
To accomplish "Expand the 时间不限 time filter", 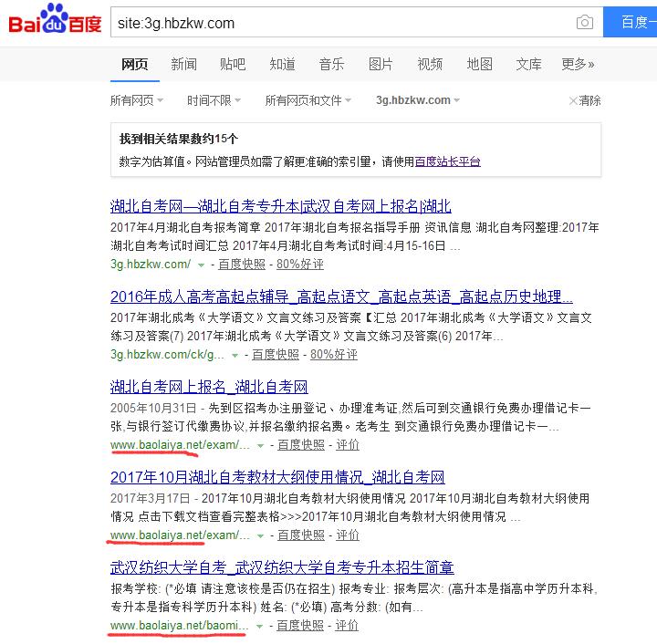I will click(x=214, y=100).
